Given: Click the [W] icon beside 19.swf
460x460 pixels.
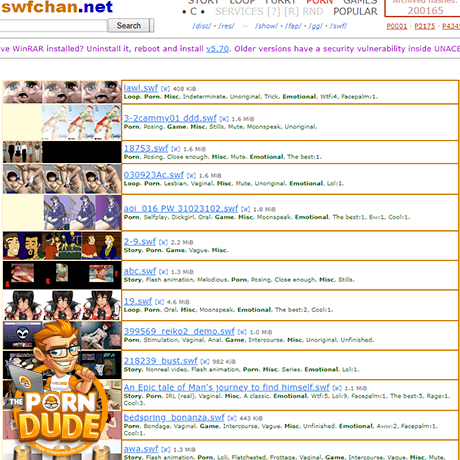Looking at the screenshot, I should [159, 302].
